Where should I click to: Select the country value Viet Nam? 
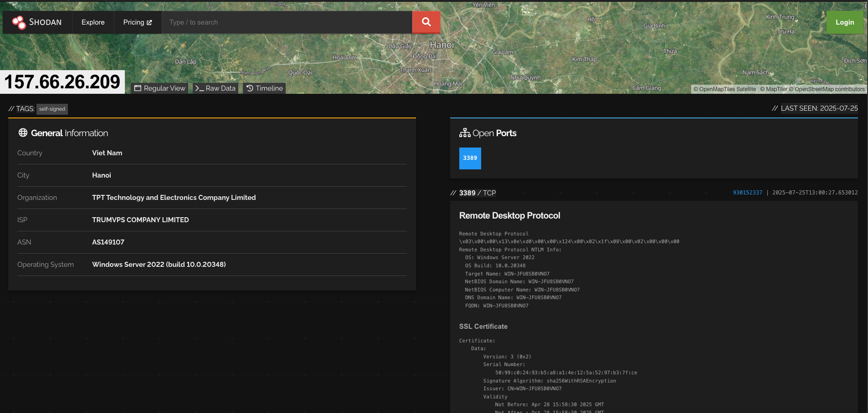tap(107, 153)
